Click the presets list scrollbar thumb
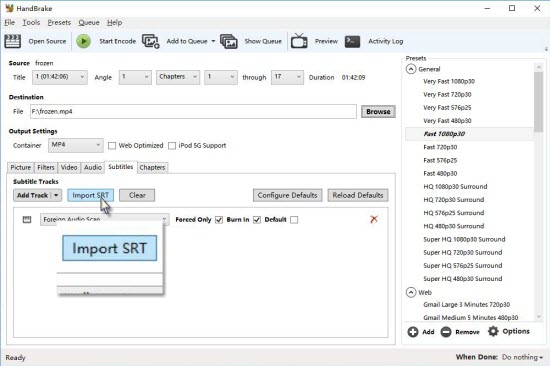The width and height of the screenshot is (550, 366). tap(538, 102)
